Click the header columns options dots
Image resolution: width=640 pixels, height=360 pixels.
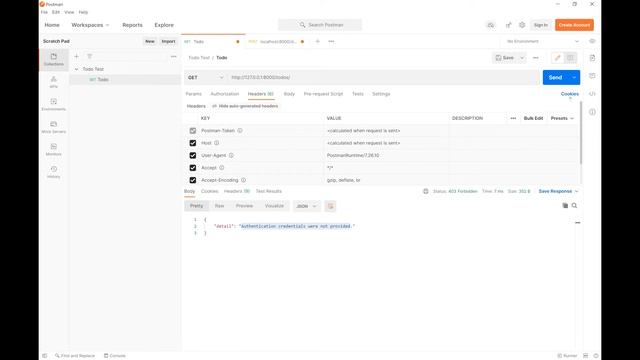click(x=513, y=118)
